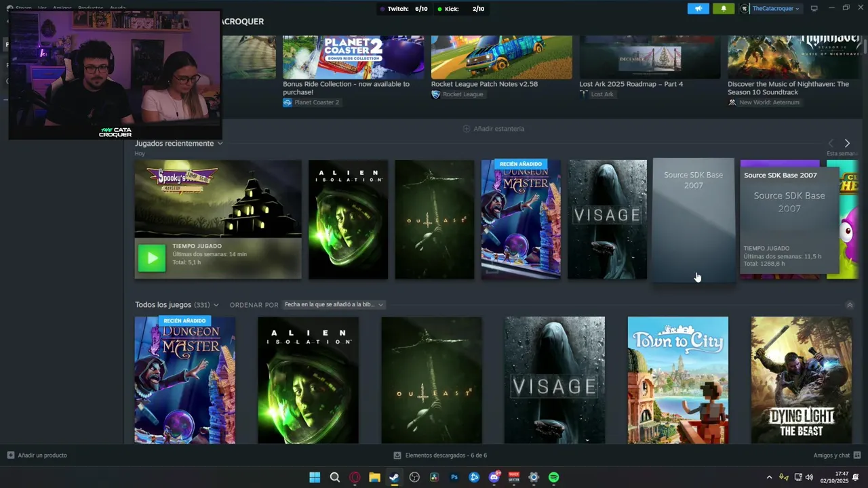
Task: Click the Planet Coaster 2 game icon
Action: click(287, 102)
